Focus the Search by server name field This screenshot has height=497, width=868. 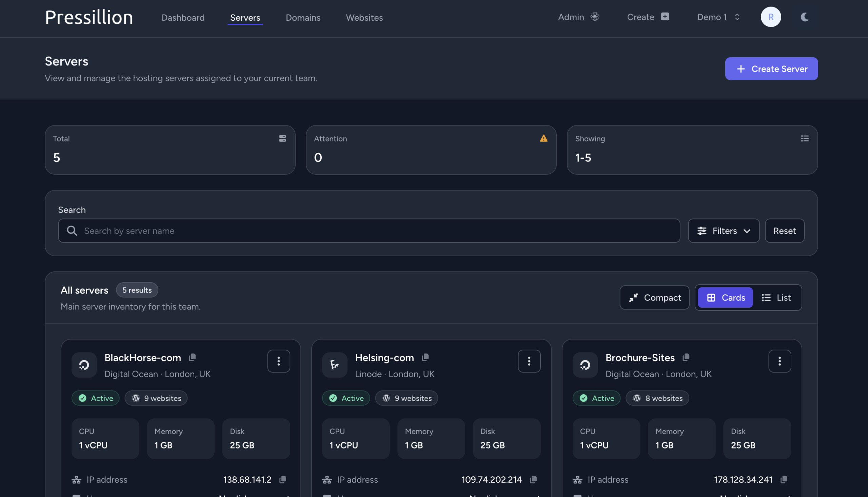(x=369, y=231)
